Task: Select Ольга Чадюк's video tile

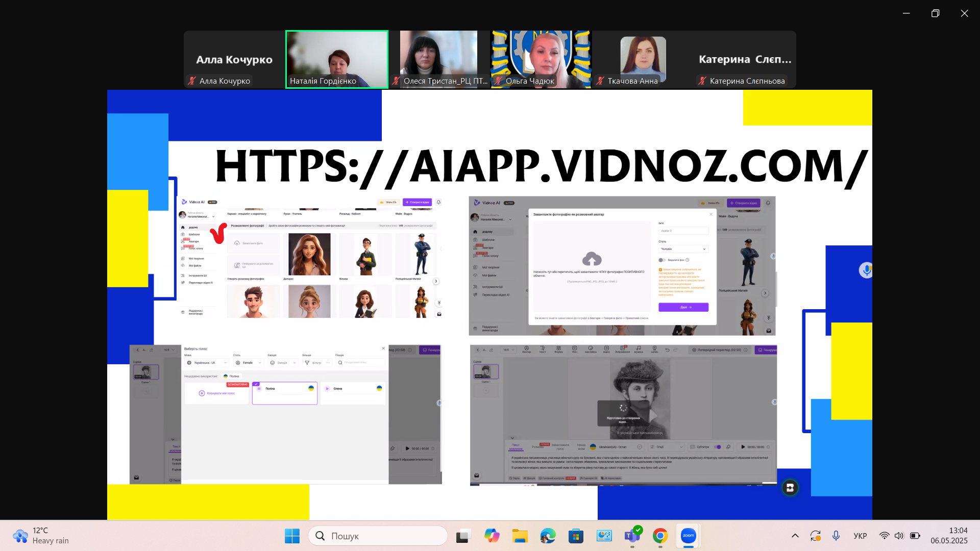Action: click(541, 59)
